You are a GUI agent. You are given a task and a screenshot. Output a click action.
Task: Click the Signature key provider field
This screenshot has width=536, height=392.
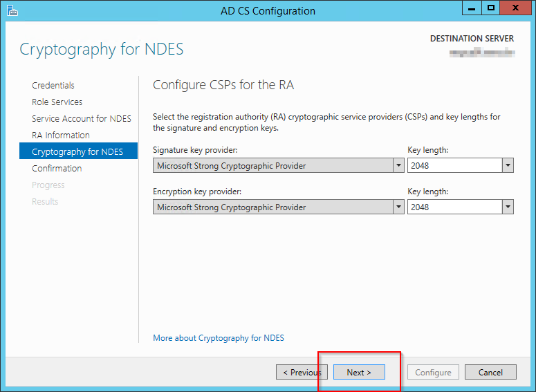[272, 165]
